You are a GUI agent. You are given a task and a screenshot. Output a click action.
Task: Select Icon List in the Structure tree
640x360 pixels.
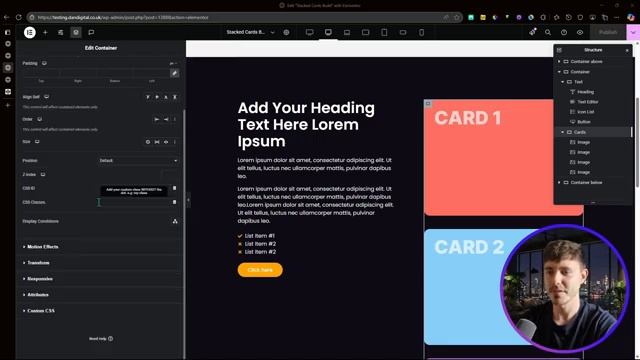click(x=585, y=112)
